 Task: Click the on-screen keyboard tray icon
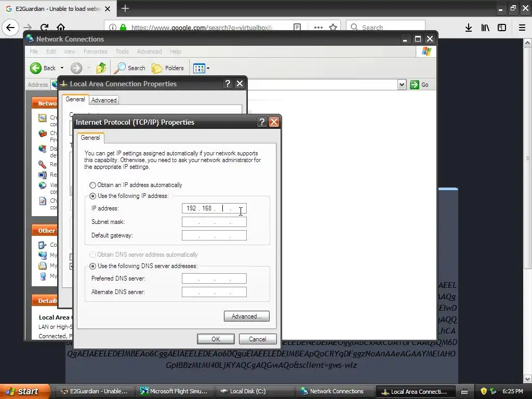[464, 392]
